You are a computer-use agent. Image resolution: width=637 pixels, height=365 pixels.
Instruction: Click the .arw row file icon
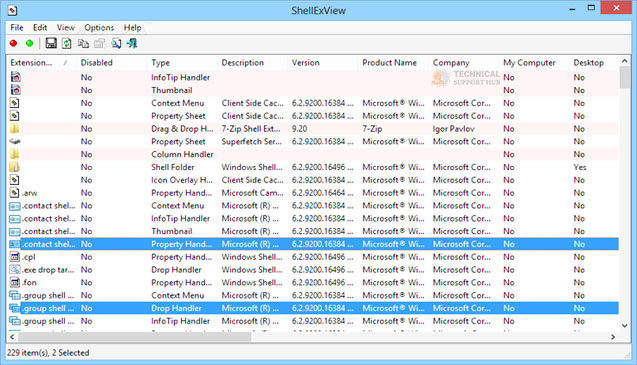pos(15,193)
